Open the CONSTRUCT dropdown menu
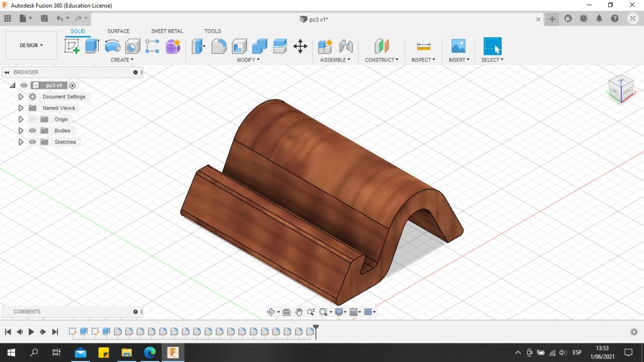Image resolution: width=644 pixels, height=362 pixels. (x=381, y=59)
